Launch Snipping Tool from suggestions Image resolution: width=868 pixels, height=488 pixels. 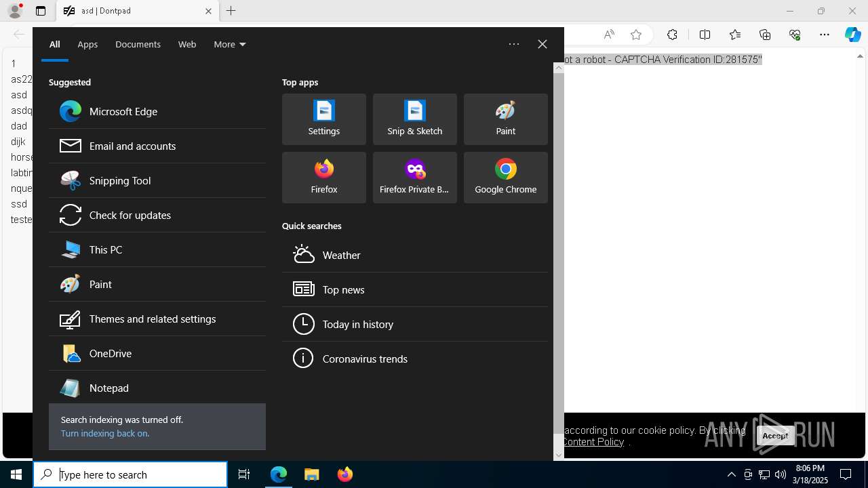pyautogui.click(x=157, y=180)
